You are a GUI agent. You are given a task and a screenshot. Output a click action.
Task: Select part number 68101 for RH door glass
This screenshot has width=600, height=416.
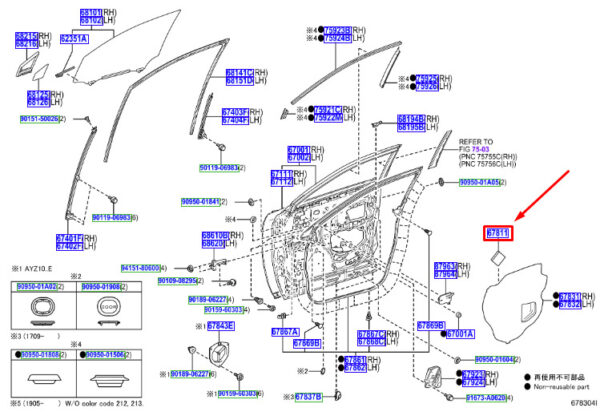pos(90,11)
